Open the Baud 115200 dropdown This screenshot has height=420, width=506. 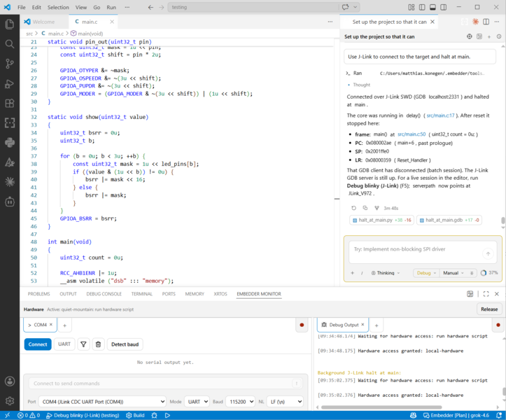[x=241, y=402]
